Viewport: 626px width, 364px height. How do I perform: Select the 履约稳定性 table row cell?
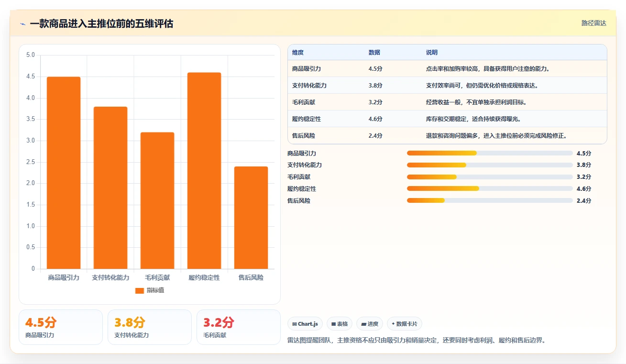[x=307, y=119]
